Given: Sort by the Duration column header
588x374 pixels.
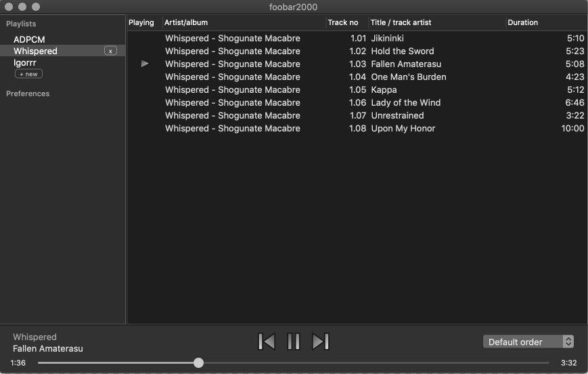Looking at the screenshot, I should click(523, 22).
